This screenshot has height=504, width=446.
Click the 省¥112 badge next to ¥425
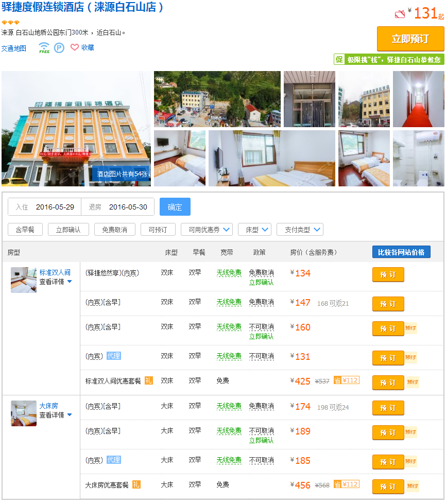(346, 380)
